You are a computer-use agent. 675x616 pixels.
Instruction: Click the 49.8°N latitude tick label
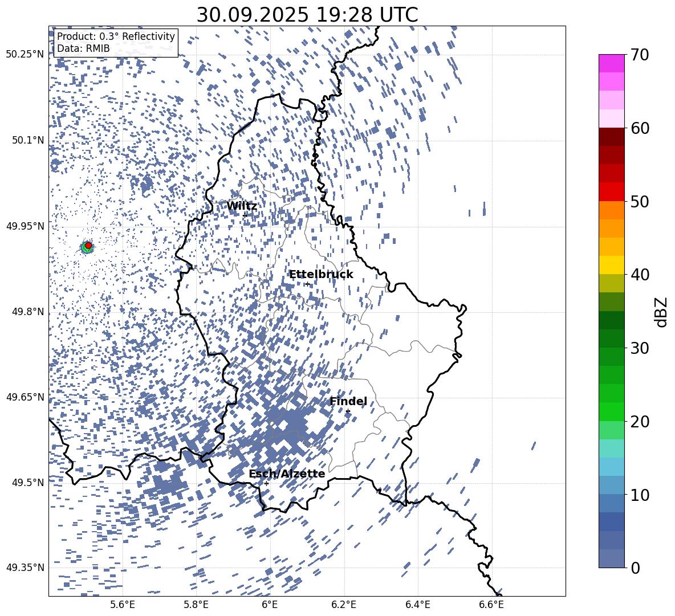(25, 312)
